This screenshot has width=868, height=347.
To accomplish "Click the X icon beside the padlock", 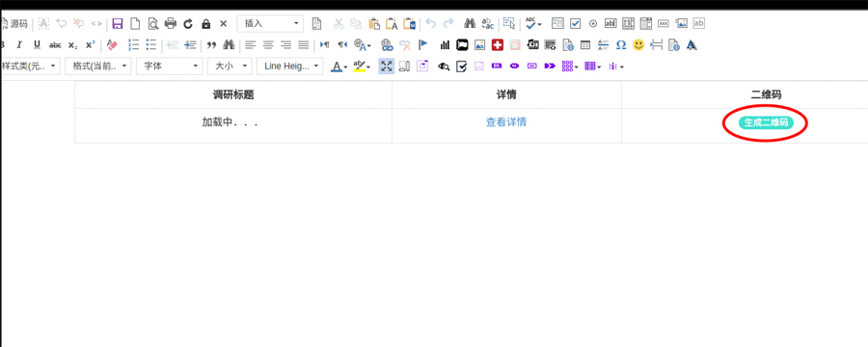I will coord(224,24).
